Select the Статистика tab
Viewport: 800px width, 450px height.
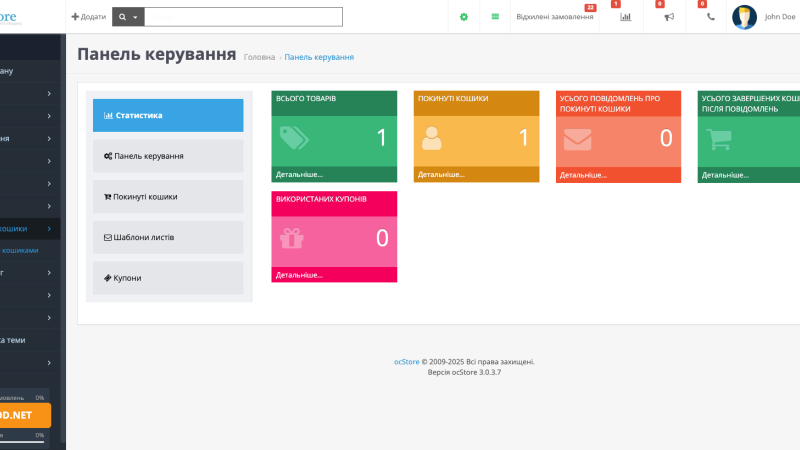[x=168, y=115]
